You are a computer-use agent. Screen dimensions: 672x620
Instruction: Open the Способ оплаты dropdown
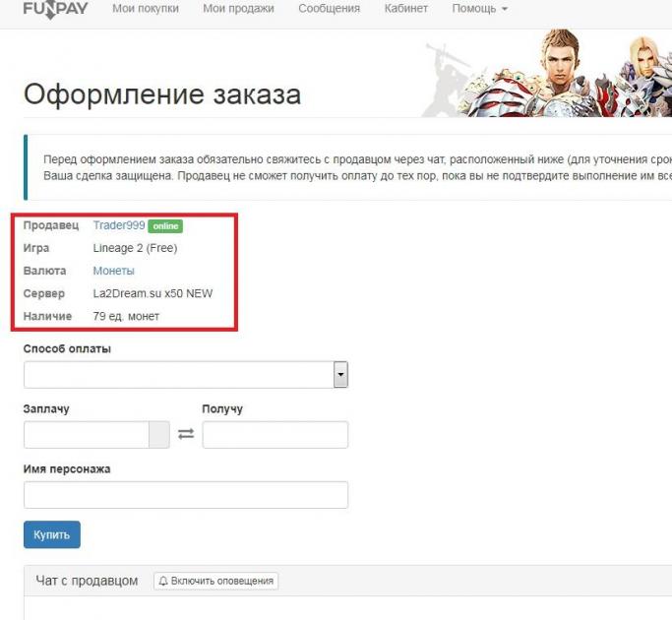186,374
